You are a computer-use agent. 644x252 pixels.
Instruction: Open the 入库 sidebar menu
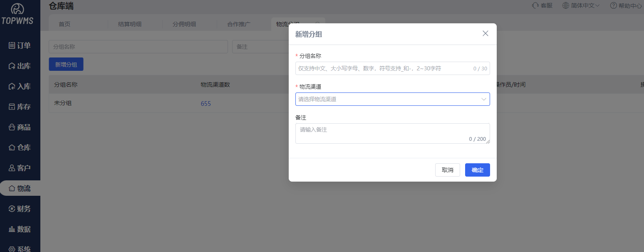click(20, 86)
